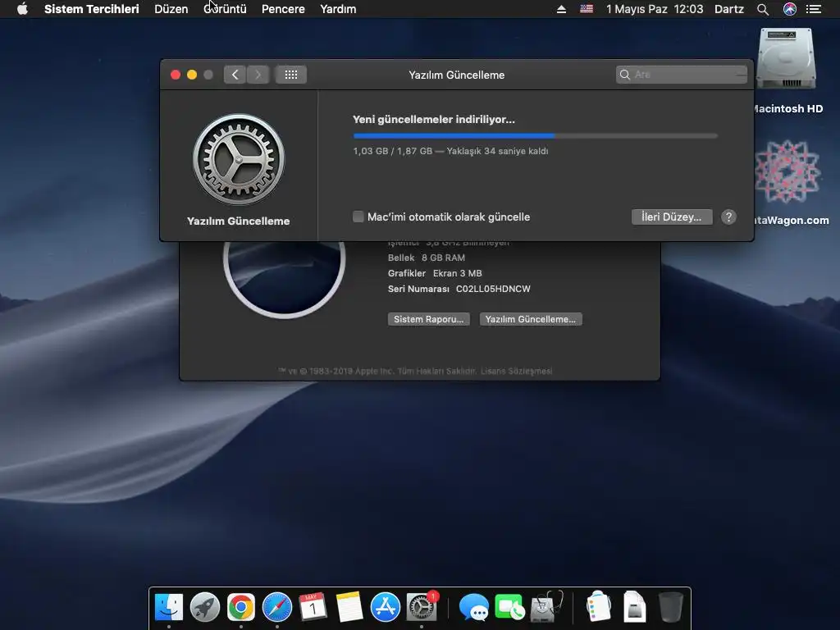The width and height of the screenshot is (840, 630).
Task: Open Messages app in the dock
Action: pos(473,608)
